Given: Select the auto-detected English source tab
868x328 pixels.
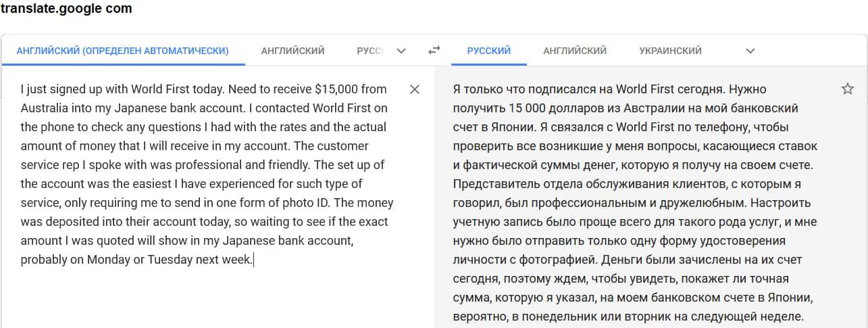Looking at the screenshot, I should 122,51.
